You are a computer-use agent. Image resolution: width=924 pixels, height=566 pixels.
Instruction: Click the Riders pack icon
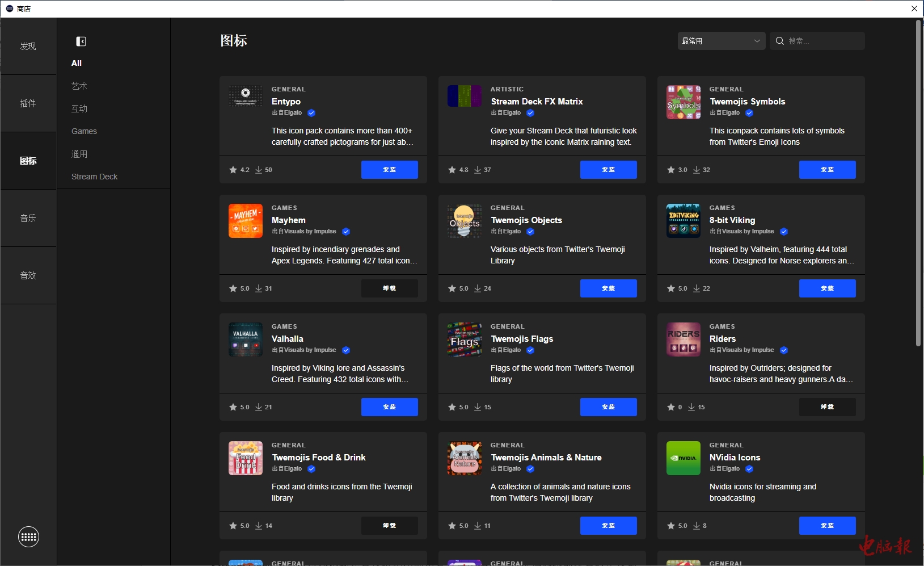point(683,339)
